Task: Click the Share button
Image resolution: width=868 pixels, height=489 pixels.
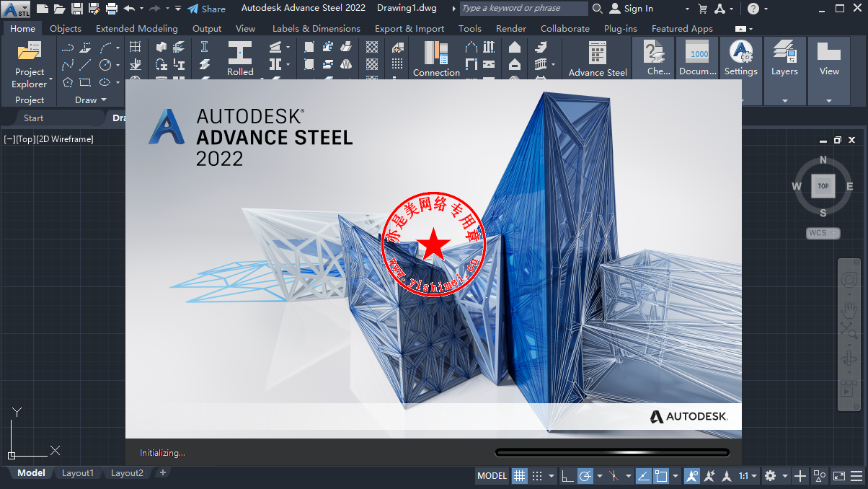Action: tap(207, 9)
